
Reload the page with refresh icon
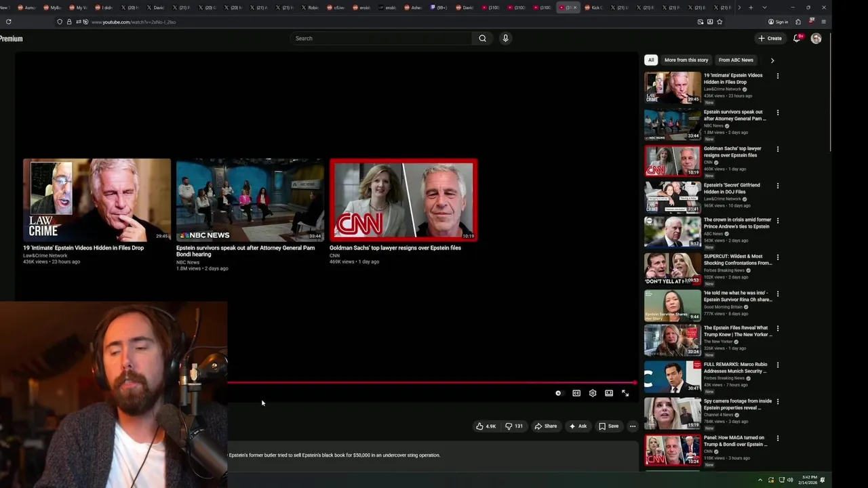point(8,22)
